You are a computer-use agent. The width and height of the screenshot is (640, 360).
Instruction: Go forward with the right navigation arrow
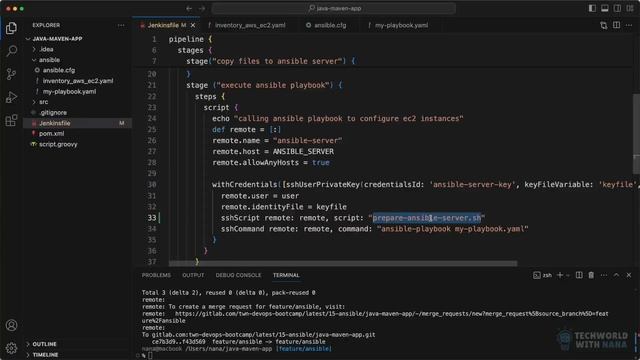point(202,8)
